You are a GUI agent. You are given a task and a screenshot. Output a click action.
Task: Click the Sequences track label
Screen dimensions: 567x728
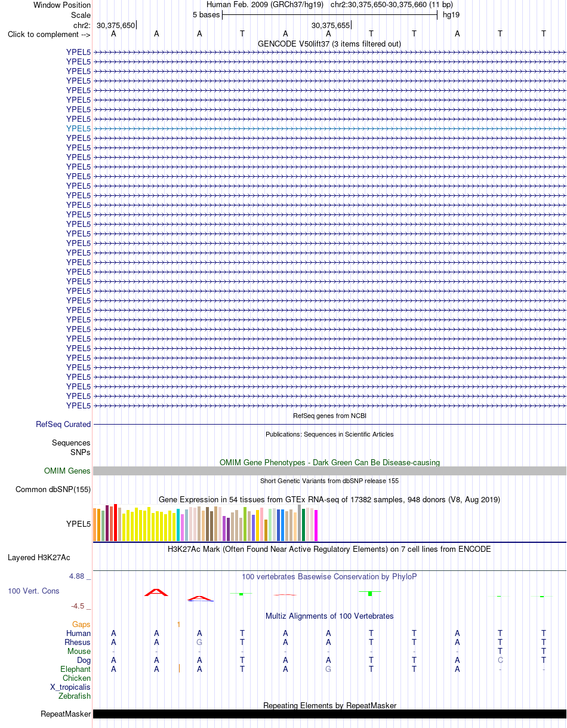[71, 443]
